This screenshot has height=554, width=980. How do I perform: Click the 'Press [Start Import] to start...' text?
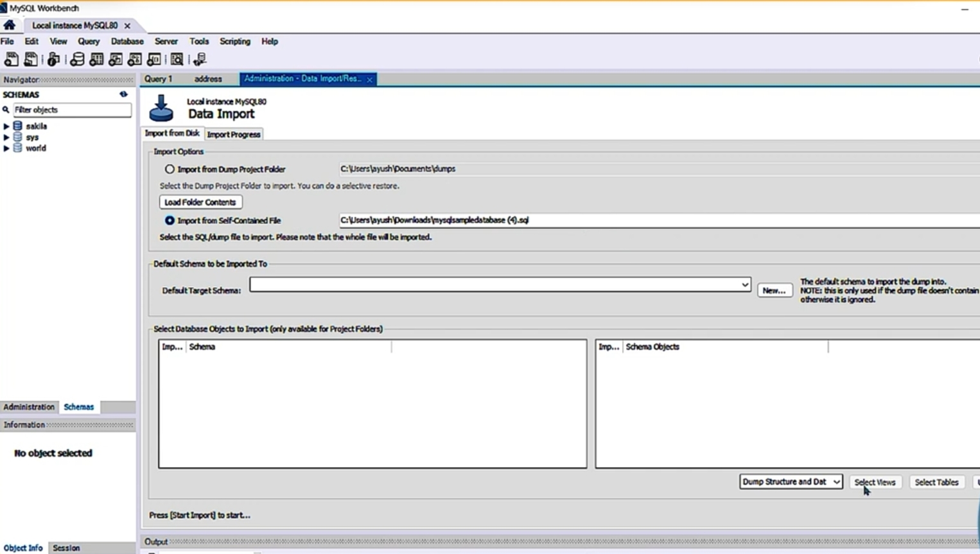200,515
